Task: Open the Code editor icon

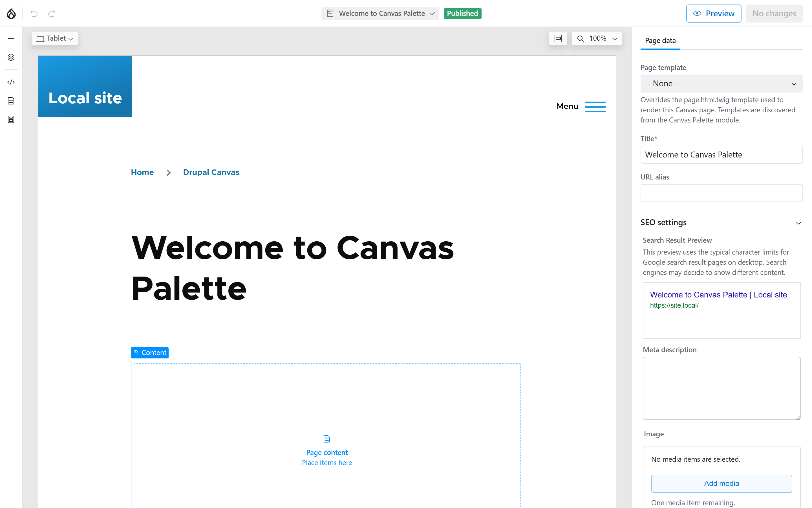Action: pos(11,82)
